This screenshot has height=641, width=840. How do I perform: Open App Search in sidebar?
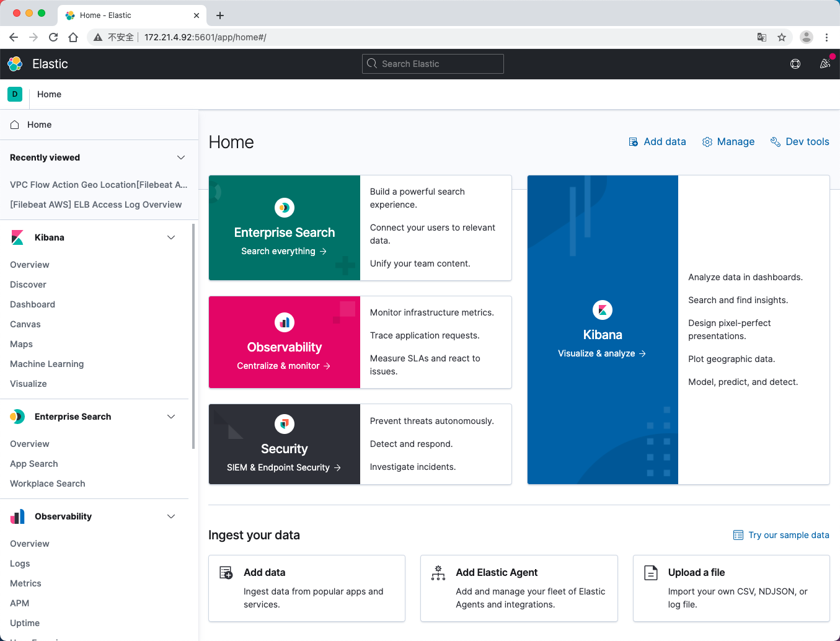tap(34, 464)
